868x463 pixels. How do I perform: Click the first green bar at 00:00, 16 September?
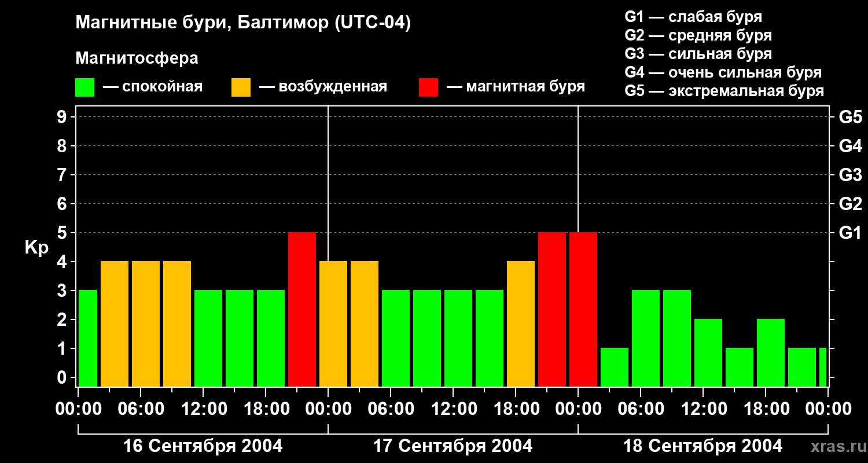tap(88, 338)
